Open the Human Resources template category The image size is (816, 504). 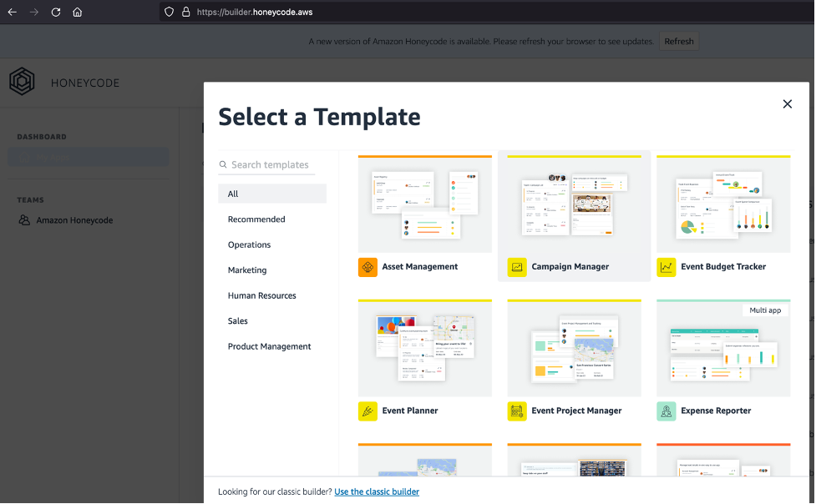[261, 295]
